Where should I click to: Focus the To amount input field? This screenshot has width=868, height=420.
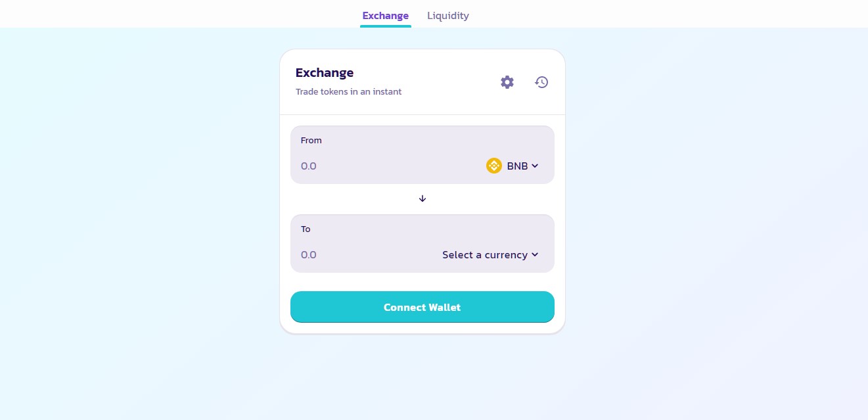coord(368,255)
